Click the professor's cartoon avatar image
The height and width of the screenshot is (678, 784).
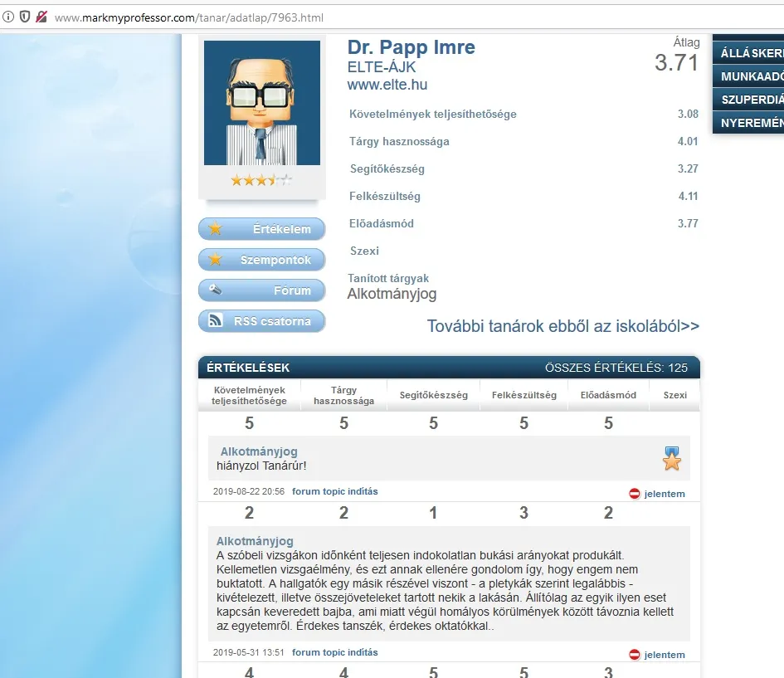(x=261, y=102)
